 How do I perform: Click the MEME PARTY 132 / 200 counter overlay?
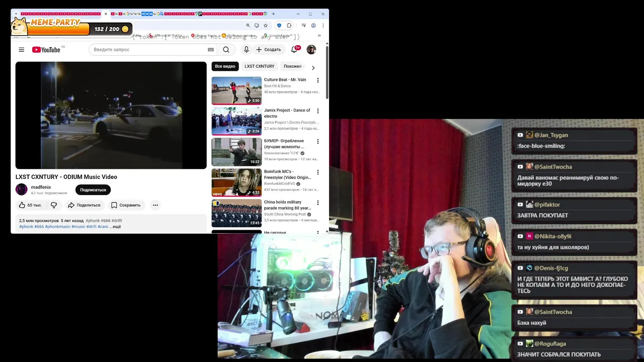click(71, 26)
